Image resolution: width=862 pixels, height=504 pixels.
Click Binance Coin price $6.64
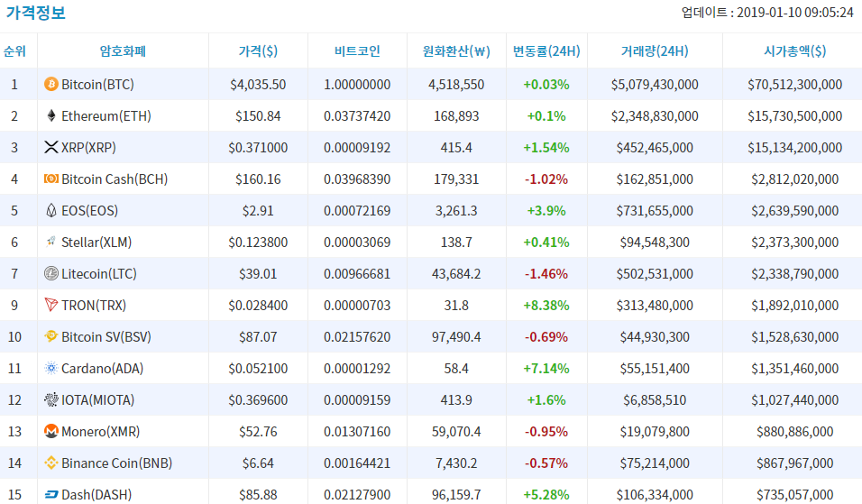[x=258, y=463]
